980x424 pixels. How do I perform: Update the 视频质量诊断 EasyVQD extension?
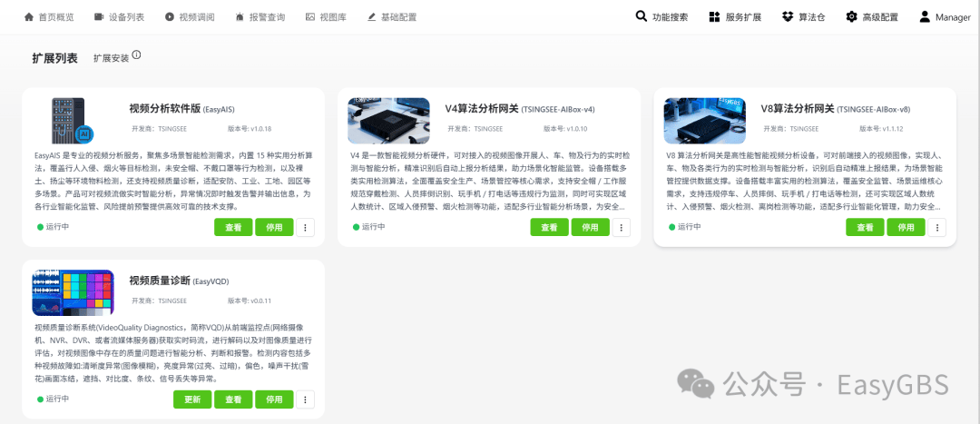pos(192,399)
